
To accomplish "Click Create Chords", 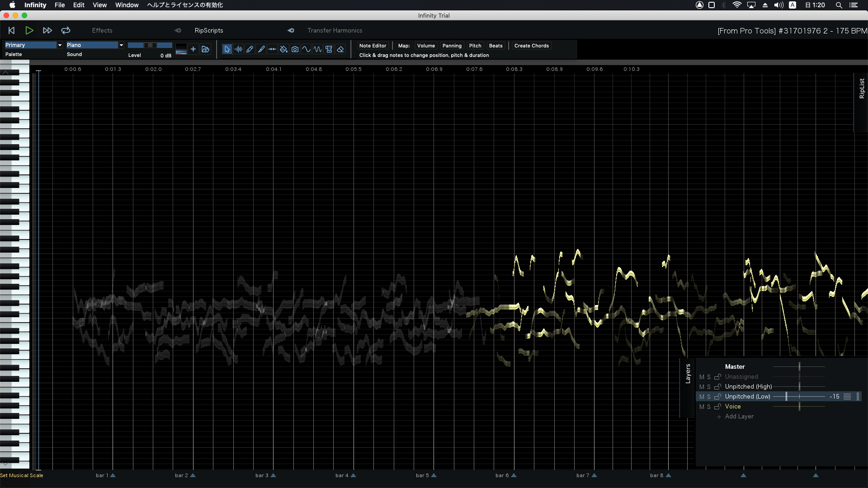I will 532,46.
